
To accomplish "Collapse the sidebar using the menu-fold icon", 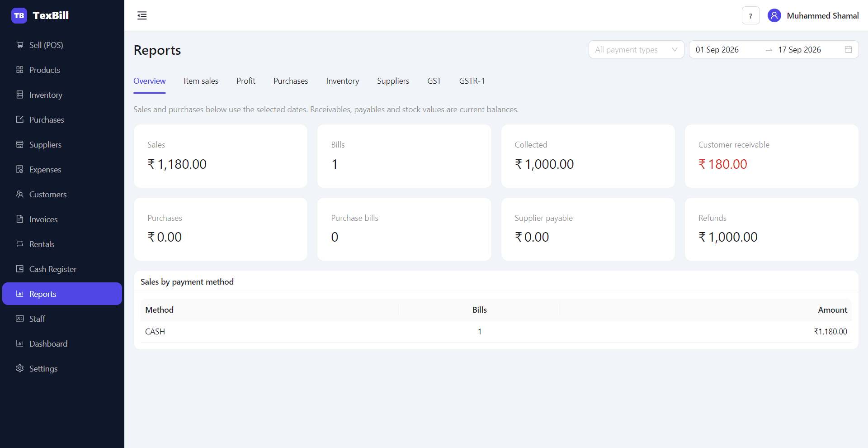I will coord(142,15).
